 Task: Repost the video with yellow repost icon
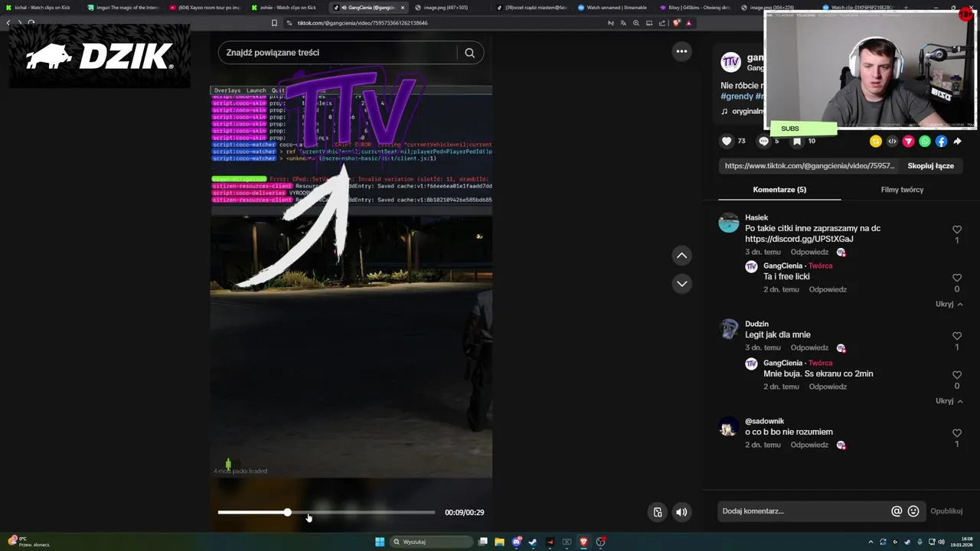(x=876, y=141)
